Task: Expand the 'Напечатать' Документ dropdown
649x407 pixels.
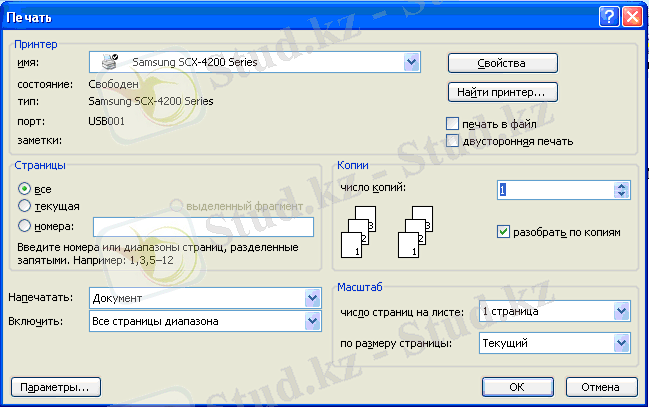Action: [312, 299]
